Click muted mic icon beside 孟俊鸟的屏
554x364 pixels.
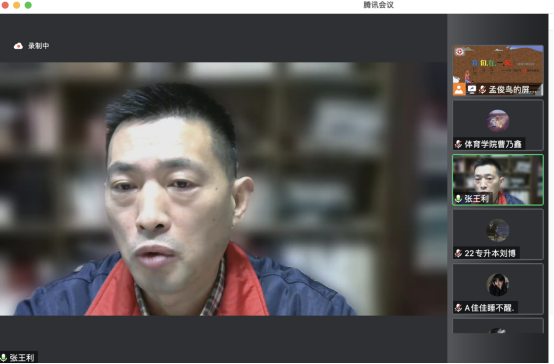[482, 90]
